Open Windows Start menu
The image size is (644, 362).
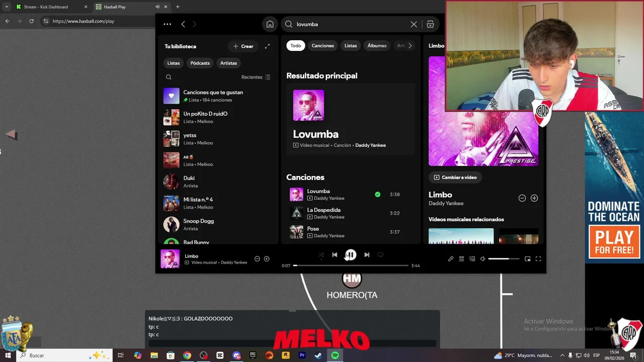(8, 355)
